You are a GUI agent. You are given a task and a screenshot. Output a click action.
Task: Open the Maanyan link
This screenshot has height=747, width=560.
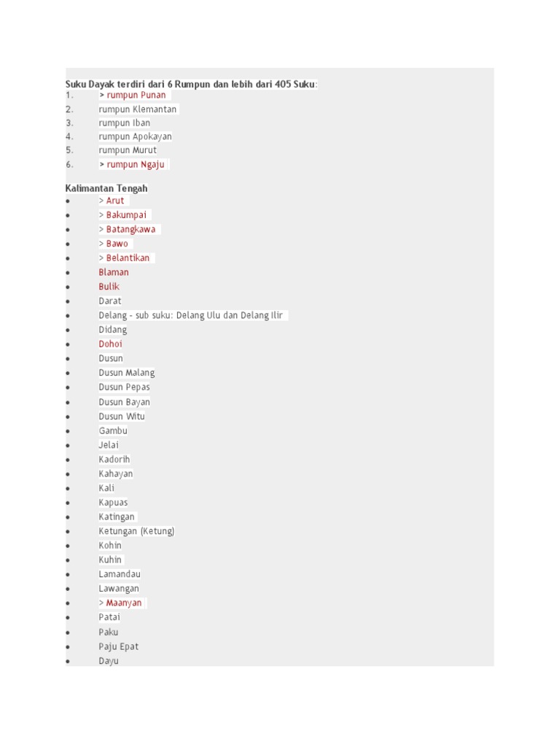click(x=124, y=603)
